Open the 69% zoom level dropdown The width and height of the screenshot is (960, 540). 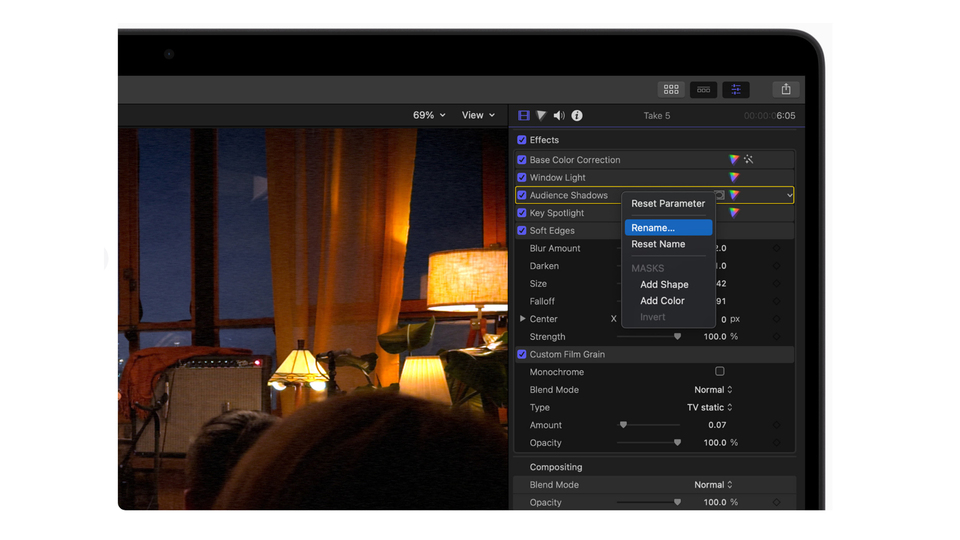429,116
